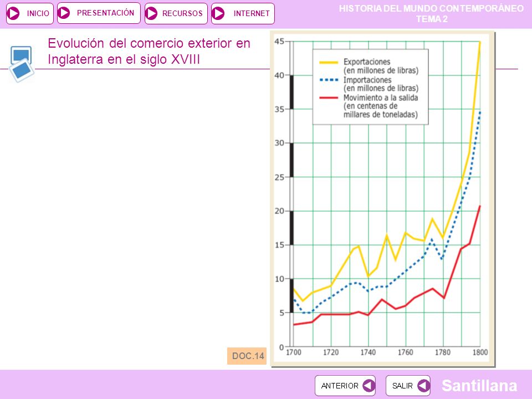Click the 15 value on the y-axis
This screenshot has height=399, width=532.
pyautogui.click(x=279, y=245)
